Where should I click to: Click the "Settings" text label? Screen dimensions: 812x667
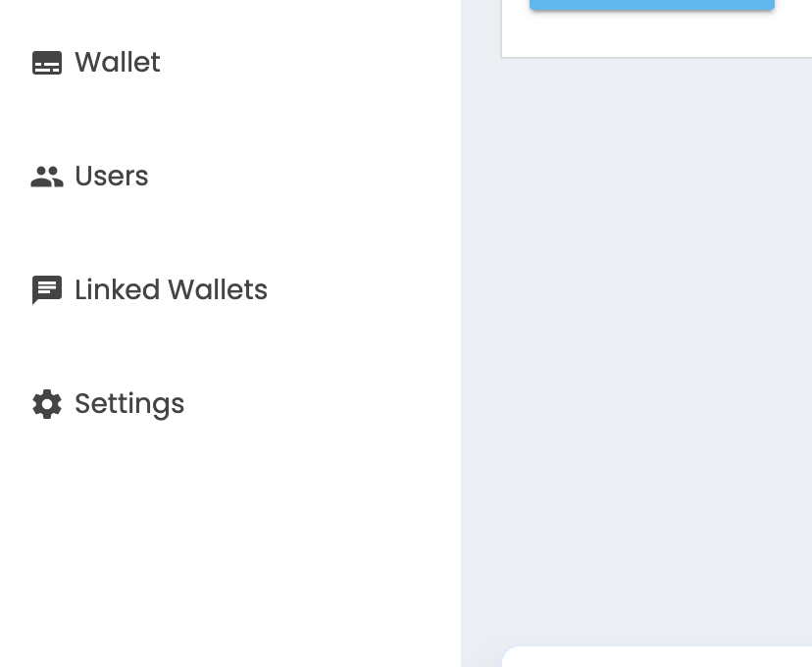129,404
